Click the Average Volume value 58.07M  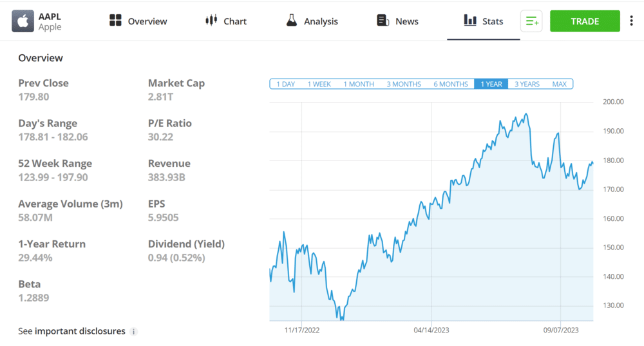(35, 218)
